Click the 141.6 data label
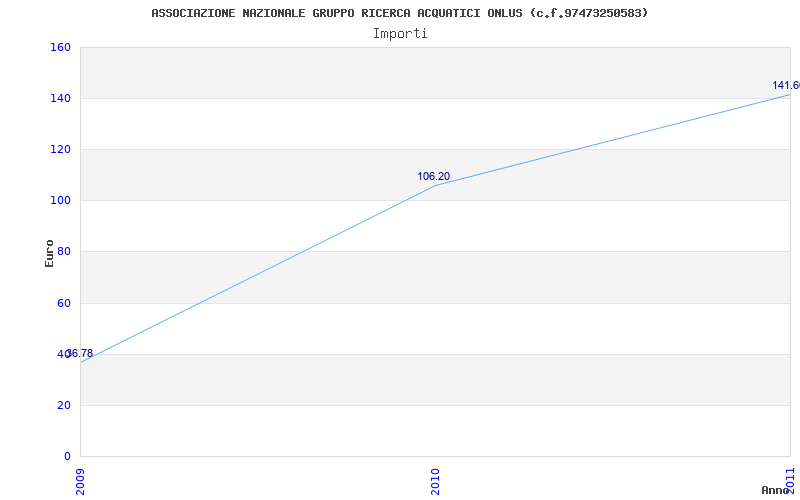 click(786, 85)
